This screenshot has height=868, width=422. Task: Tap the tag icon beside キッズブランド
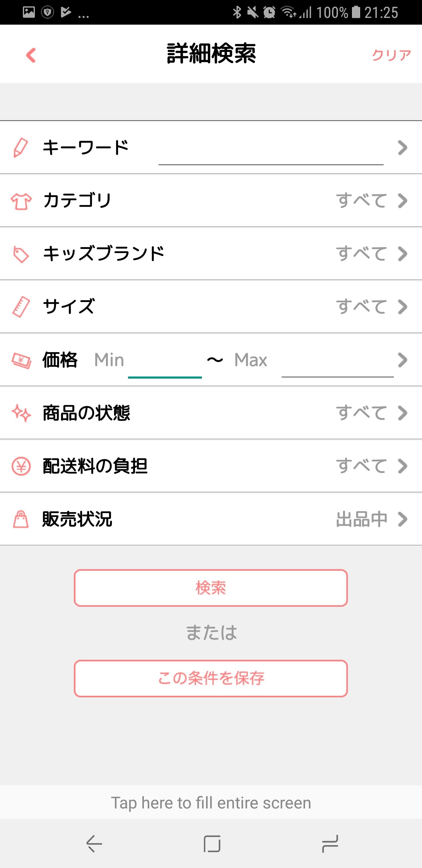(x=21, y=255)
